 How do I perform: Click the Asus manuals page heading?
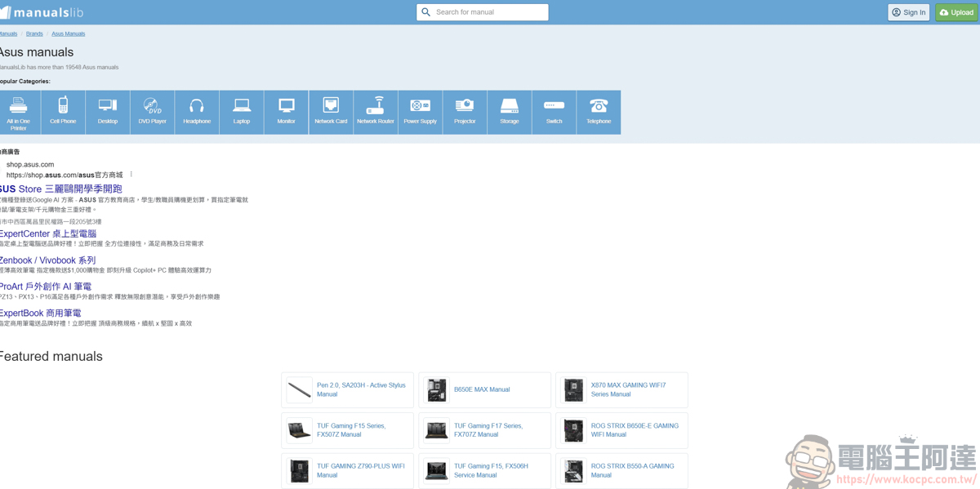pos(37,52)
